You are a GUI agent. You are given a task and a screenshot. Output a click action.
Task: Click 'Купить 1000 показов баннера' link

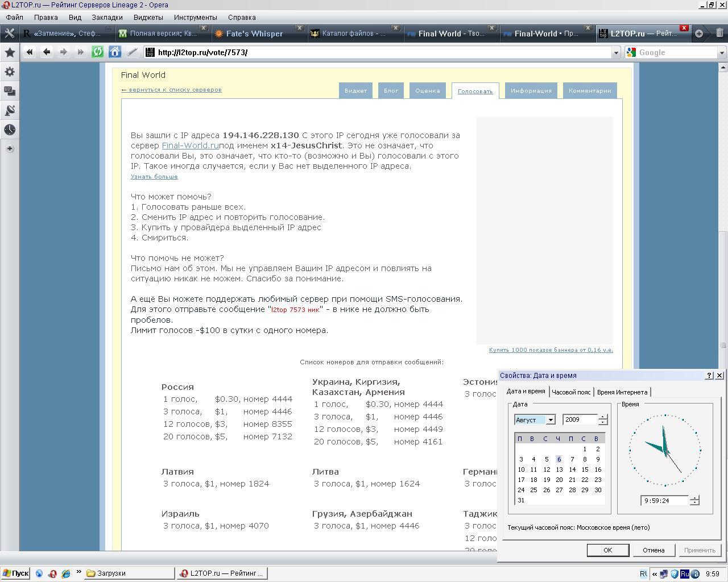(x=551, y=350)
